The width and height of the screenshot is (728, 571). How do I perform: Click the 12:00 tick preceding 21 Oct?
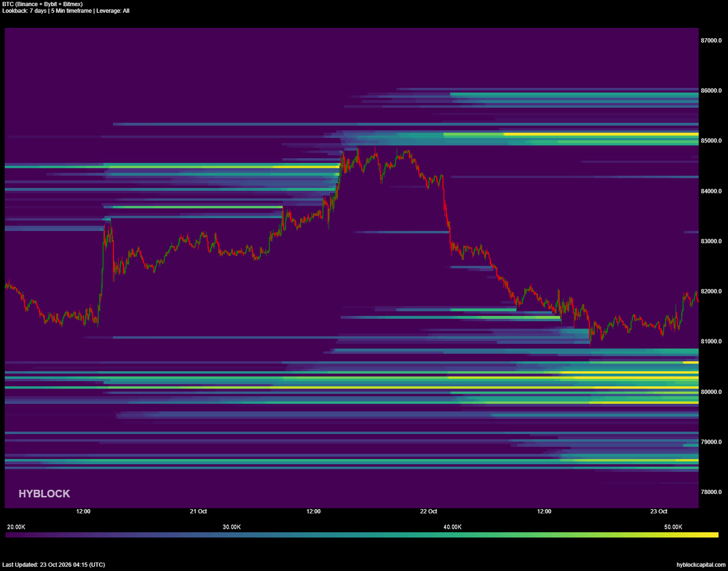tap(83, 512)
